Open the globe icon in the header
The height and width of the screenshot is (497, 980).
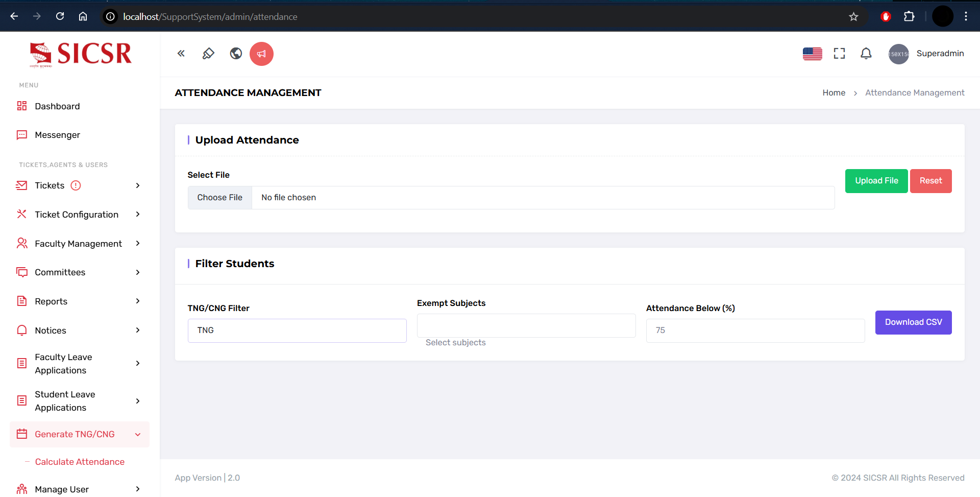click(236, 54)
